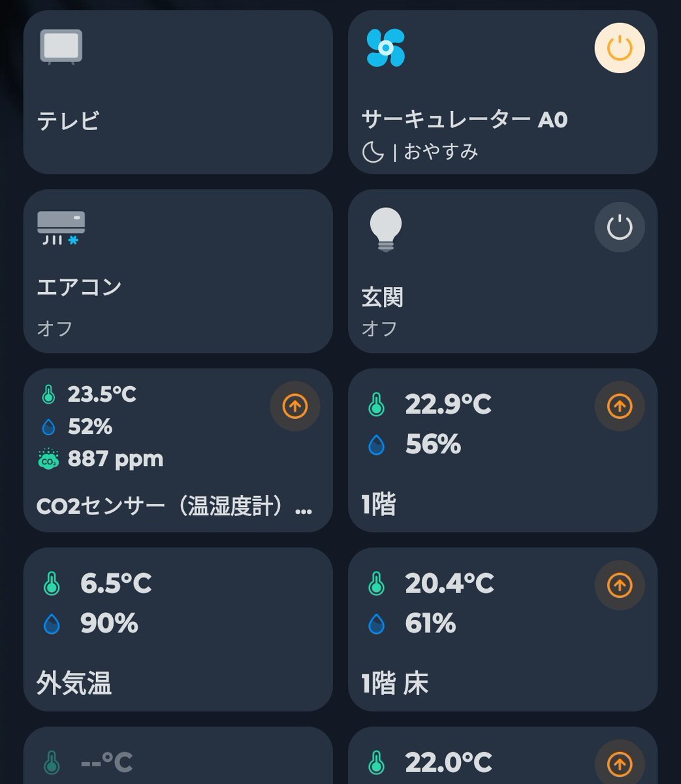Image resolution: width=681 pixels, height=784 pixels.
Task: Click the light bulb icon for 玄関
Action: pos(386,229)
